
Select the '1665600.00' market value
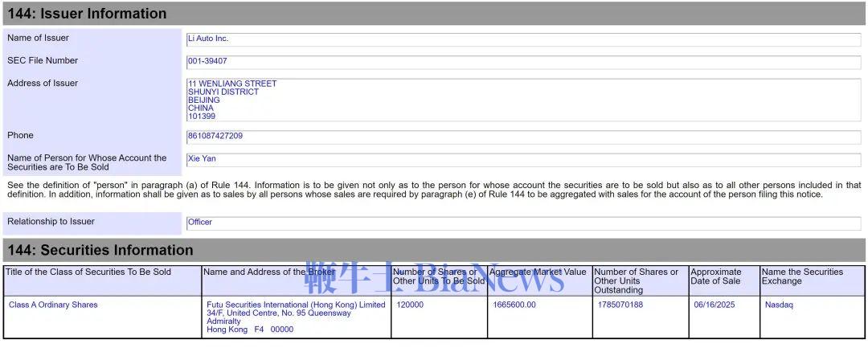pyautogui.click(x=515, y=305)
